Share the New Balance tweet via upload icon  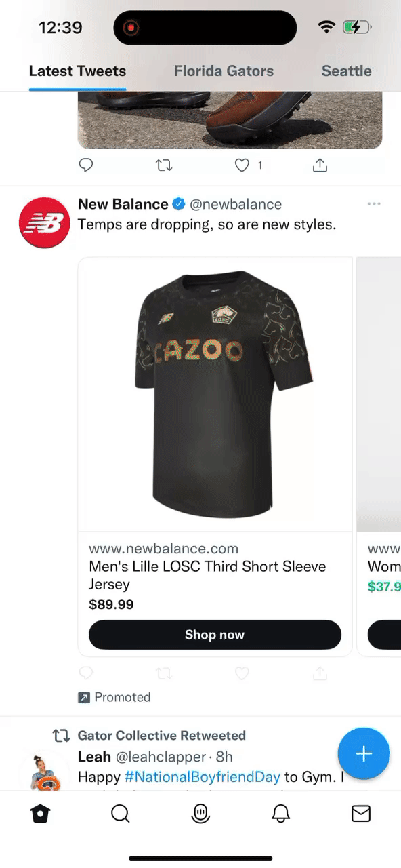point(320,673)
